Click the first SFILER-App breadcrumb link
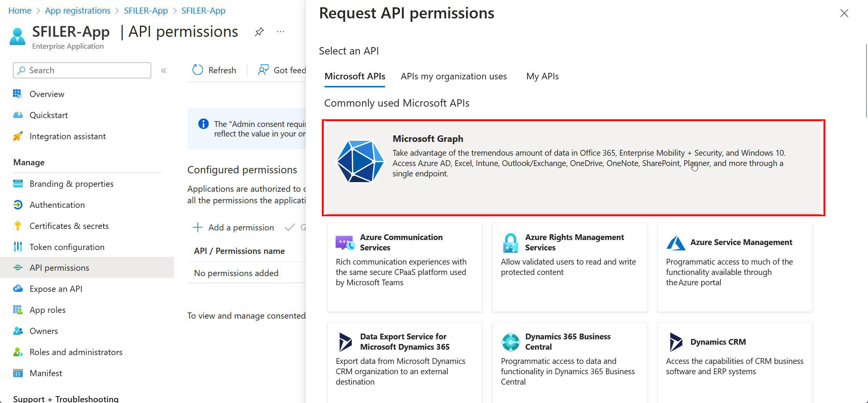Screen dimensions: 868x403 (x=146, y=11)
